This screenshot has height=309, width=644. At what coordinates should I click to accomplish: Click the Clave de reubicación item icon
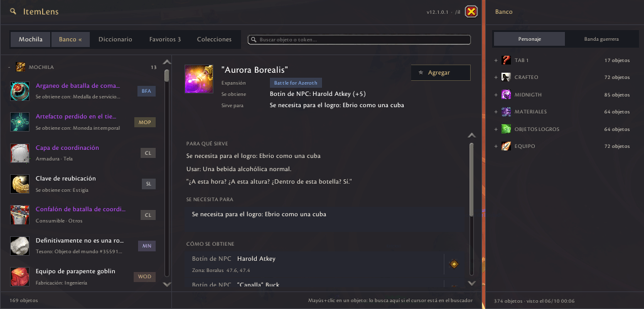[19, 184]
